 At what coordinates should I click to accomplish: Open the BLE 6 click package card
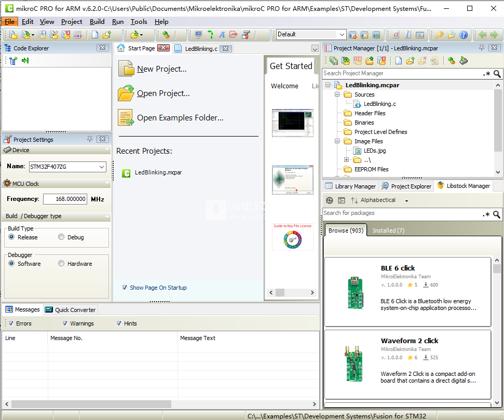pos(407,291)
